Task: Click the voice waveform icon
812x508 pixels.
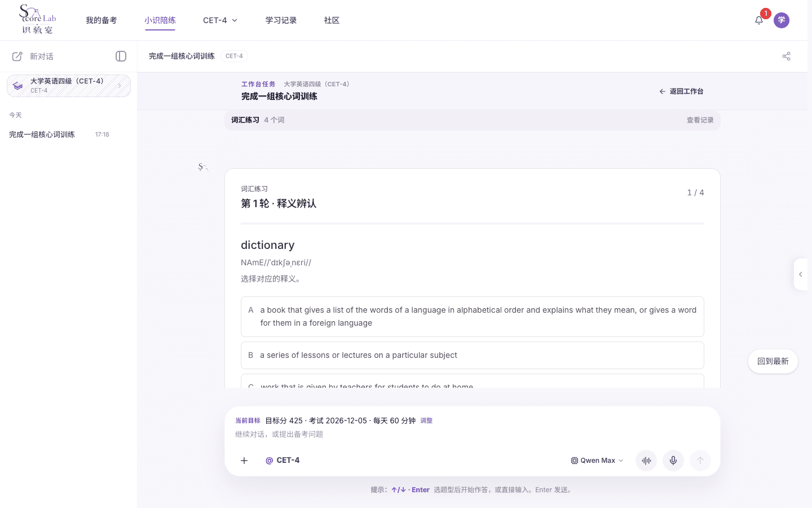Action: click(x=646, y=461)
